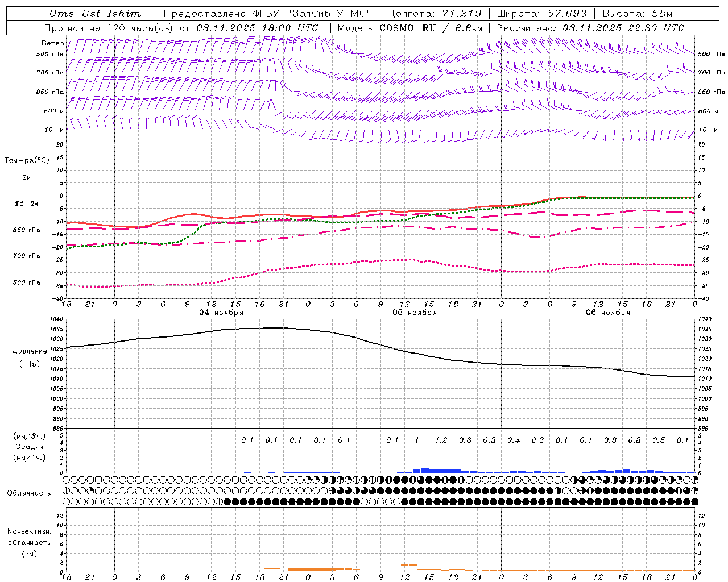Click the Облачность cloud cover label
This screenshot has height=582, width=728.
point(29,493)
